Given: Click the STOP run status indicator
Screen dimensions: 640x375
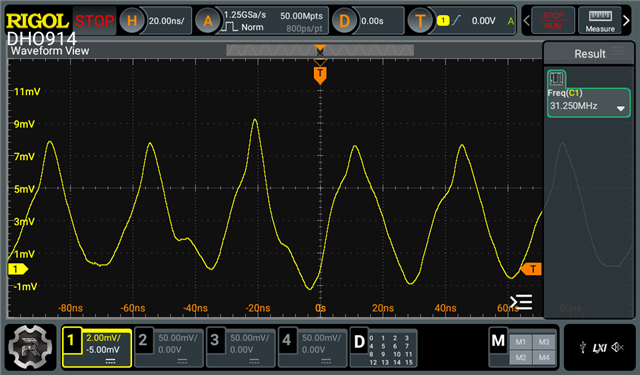Looking at the screenshot, I should [95, 20].
